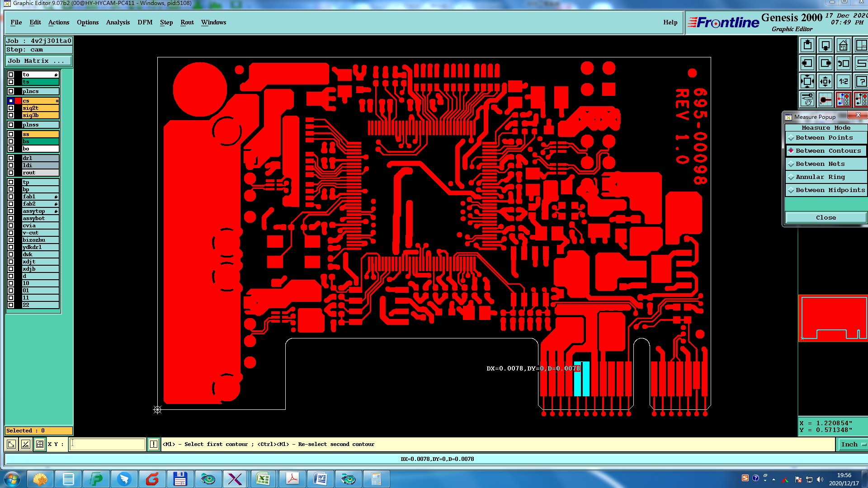The height and width of the screenshot is (488, 868).
Task: Open the DFM menu
Action: (x=145, y=22)
